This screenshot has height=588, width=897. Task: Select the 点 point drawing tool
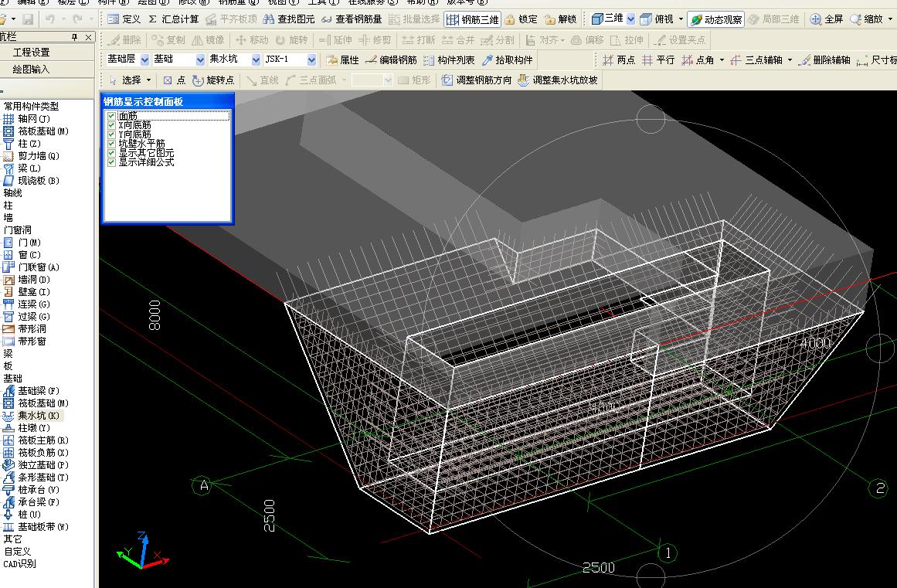175,80
